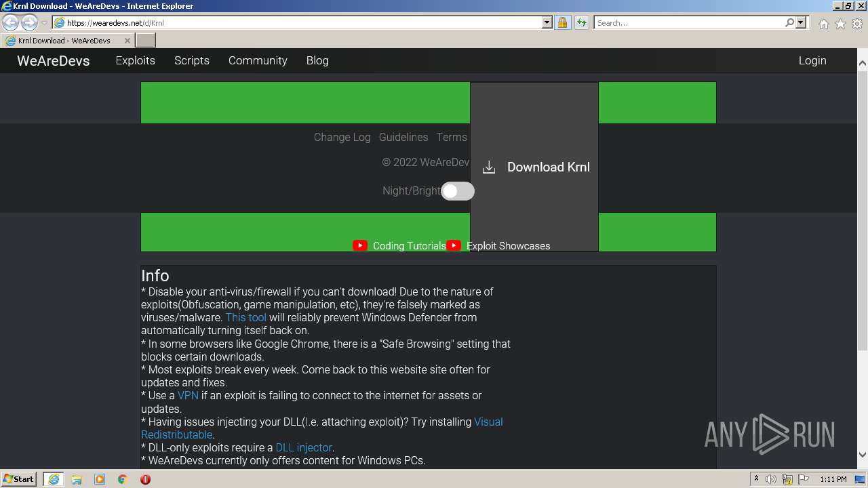The height and width of the screenshot is (488, 868).
Task: Go forward with the browser Forward arrow
Action: tap(29, 22)
